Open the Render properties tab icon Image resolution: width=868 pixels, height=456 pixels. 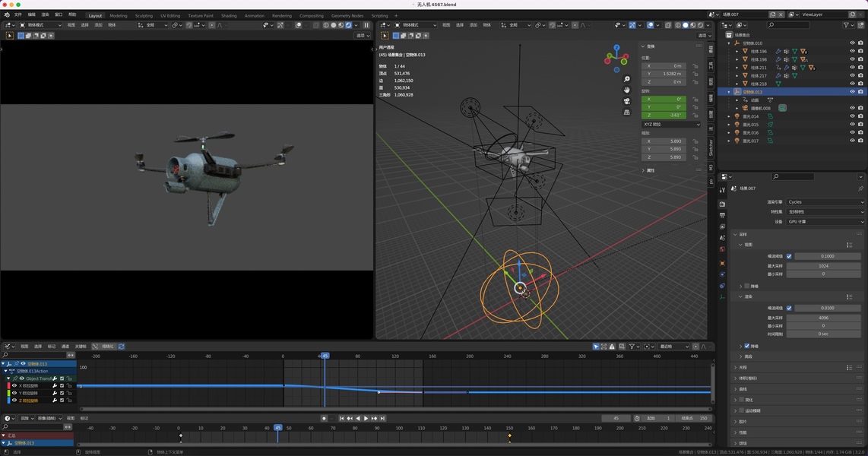coord(722,204)
